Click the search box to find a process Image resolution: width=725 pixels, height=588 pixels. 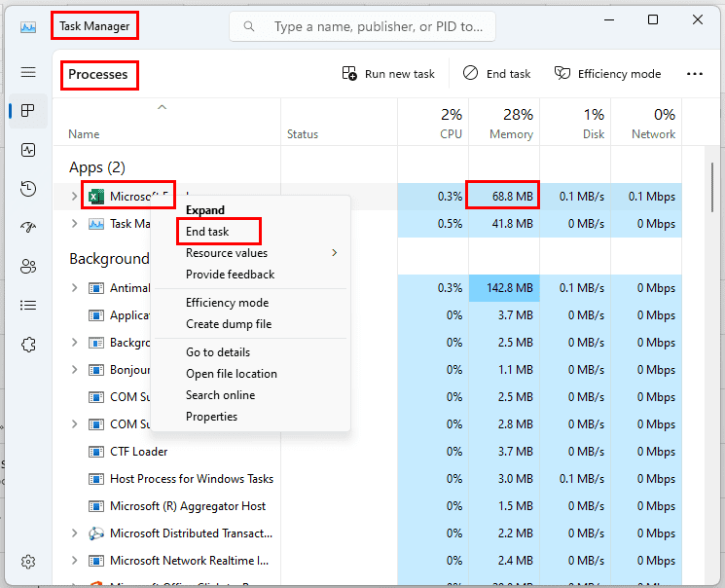click(x=362, y=26)
